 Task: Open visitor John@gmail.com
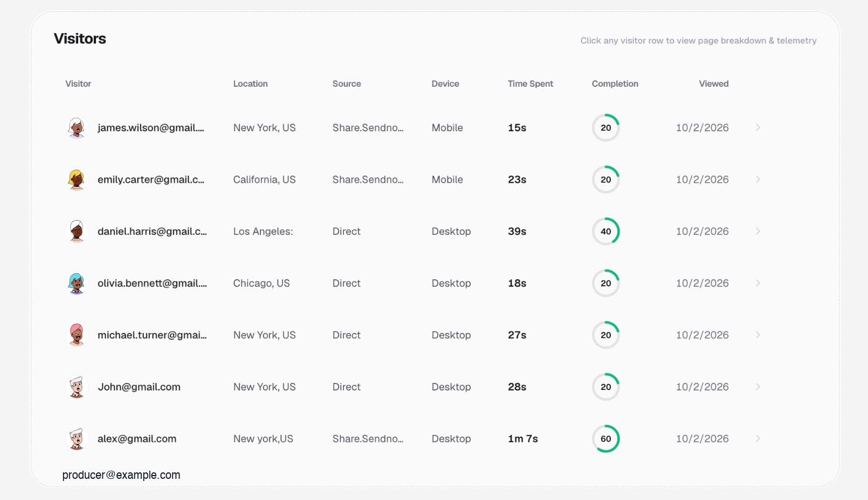click(x=139, y=387)
